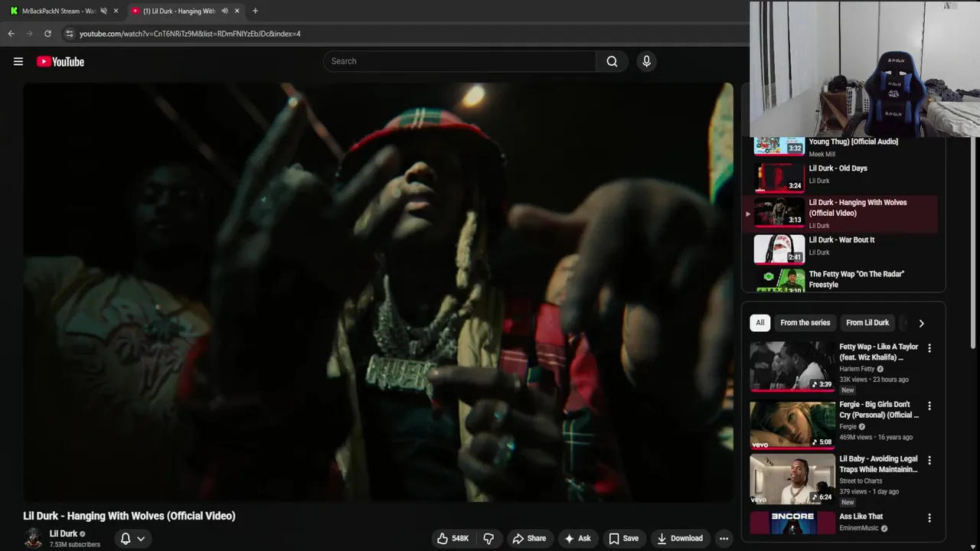The image size is (980, 551).
Task: Select the From Lil Durk chip
Action: tap(867, 323)
